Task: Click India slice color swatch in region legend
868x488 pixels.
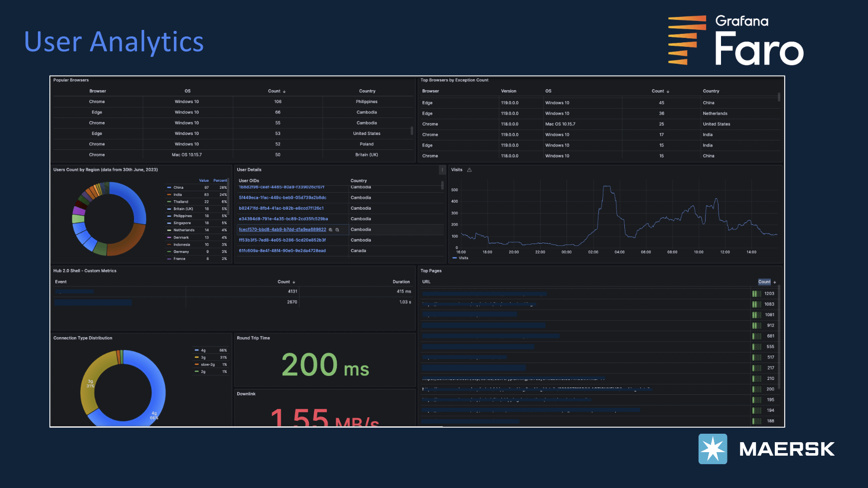Action: (169, 195)
